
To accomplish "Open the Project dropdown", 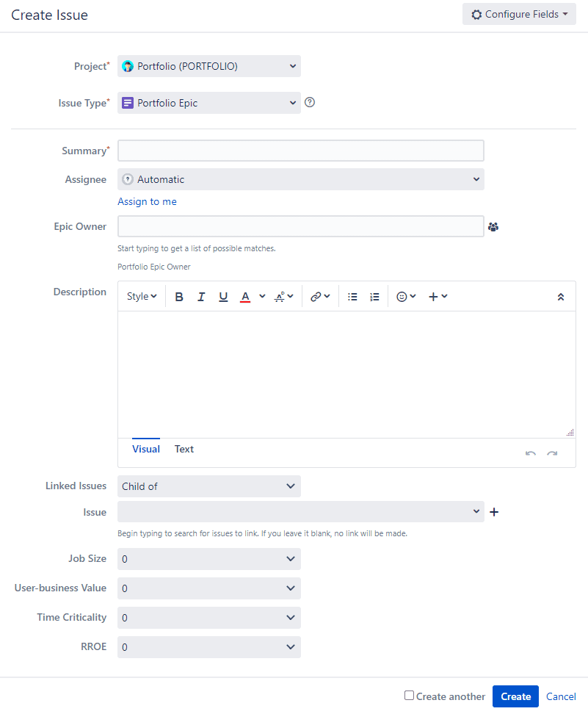I will point(208,65).
